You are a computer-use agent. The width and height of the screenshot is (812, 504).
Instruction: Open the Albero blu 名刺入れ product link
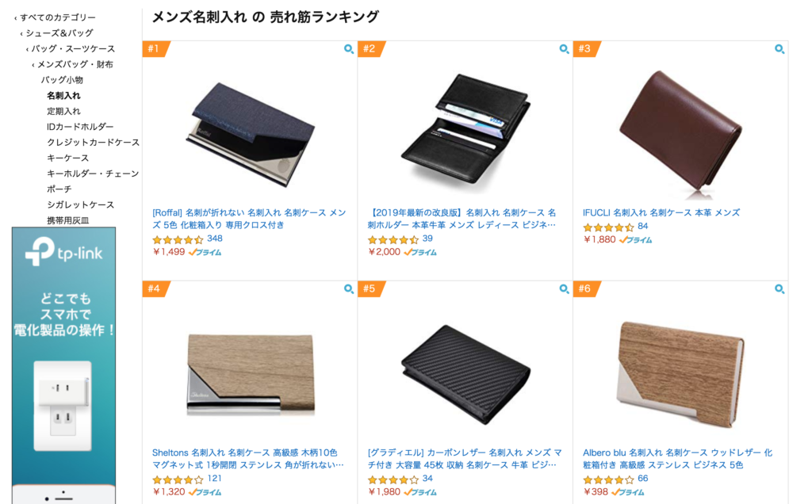[677, 459]
